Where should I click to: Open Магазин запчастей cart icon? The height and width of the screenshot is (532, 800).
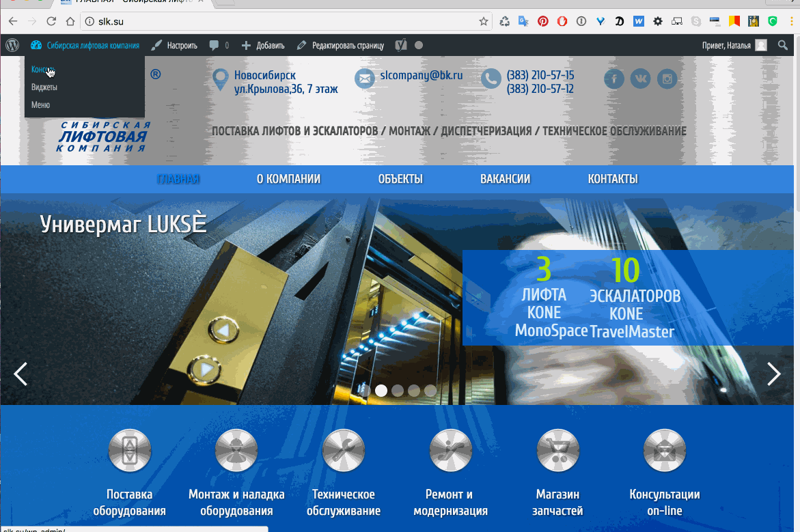pyautogui.click(x=557, y=451)
